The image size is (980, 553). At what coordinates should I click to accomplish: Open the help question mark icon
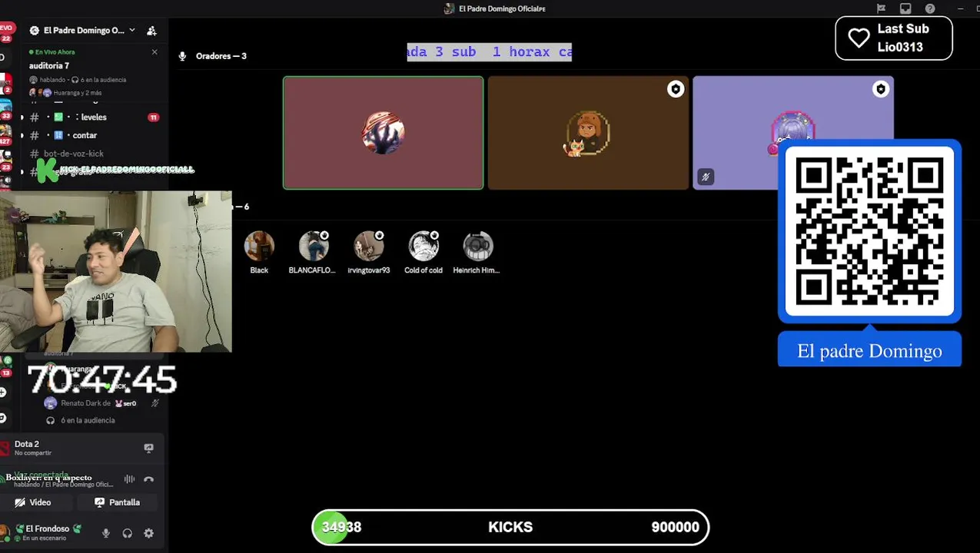(x=930, y=8)
